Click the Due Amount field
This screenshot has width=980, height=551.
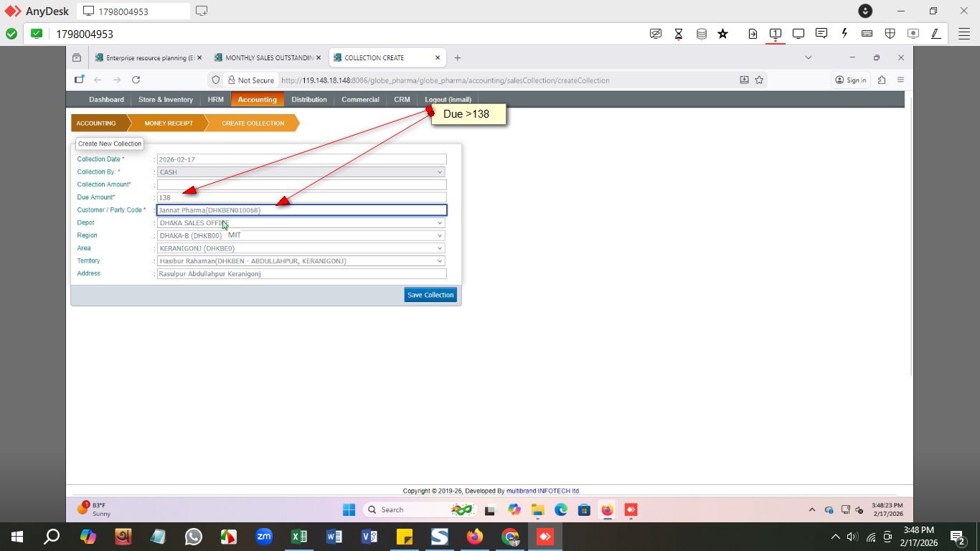302,197
